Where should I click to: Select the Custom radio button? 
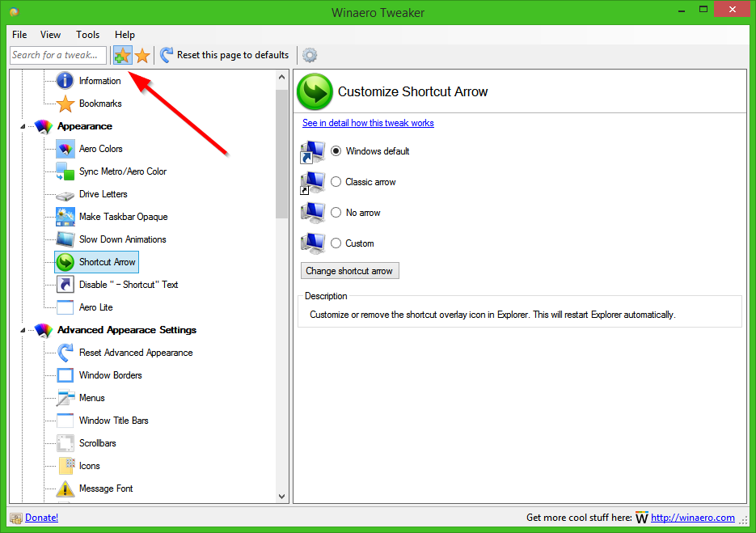336,243
